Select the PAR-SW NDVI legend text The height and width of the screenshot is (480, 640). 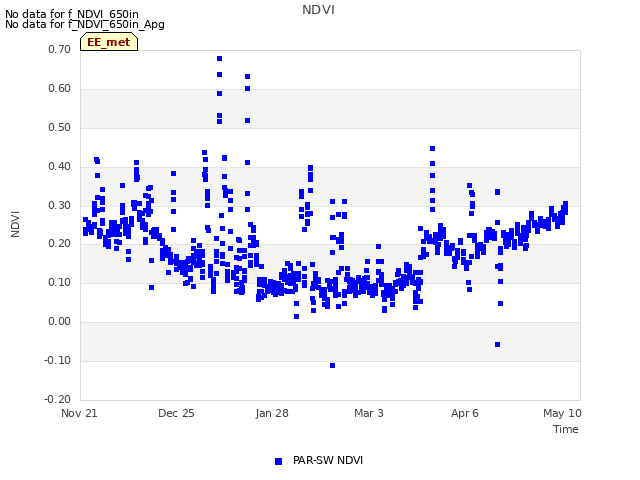point(328,460)
